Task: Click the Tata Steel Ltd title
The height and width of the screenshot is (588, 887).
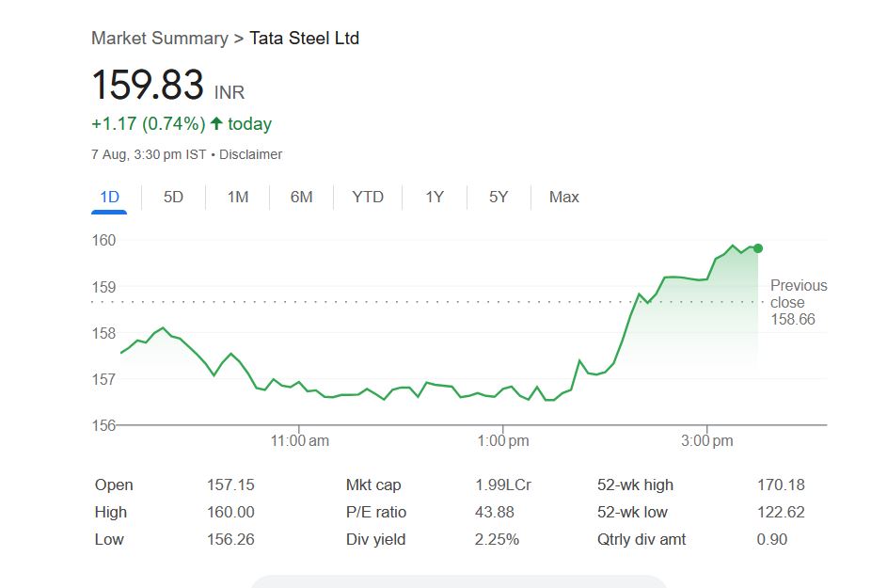Action: pyautogui.click(x=304, y=39)
